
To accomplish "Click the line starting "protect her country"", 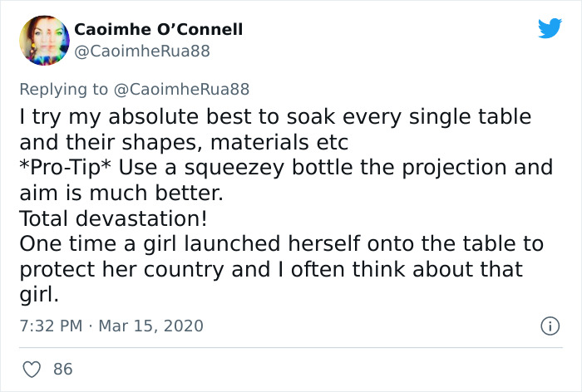I will click(271, 270).
